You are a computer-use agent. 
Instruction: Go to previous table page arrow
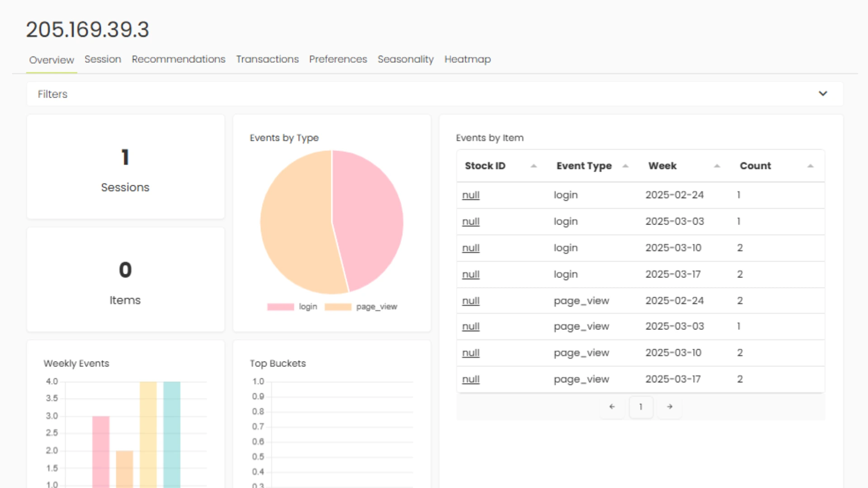pos(612,407)
